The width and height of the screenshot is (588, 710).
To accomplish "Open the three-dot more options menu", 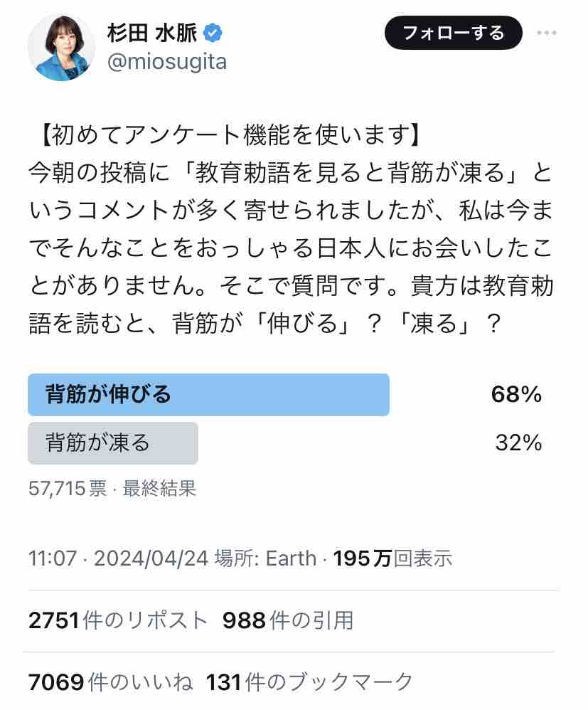I will coord(547,33).
